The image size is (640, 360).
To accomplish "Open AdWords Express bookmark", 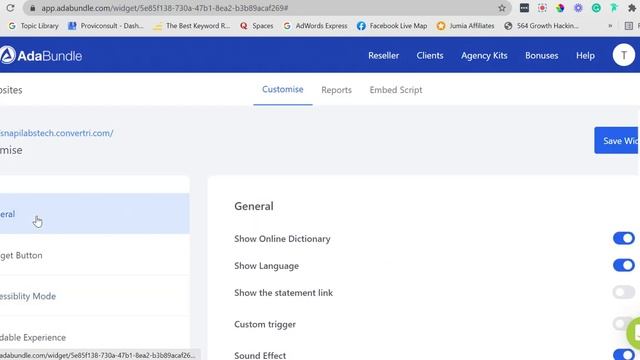I will click(316, 26).
